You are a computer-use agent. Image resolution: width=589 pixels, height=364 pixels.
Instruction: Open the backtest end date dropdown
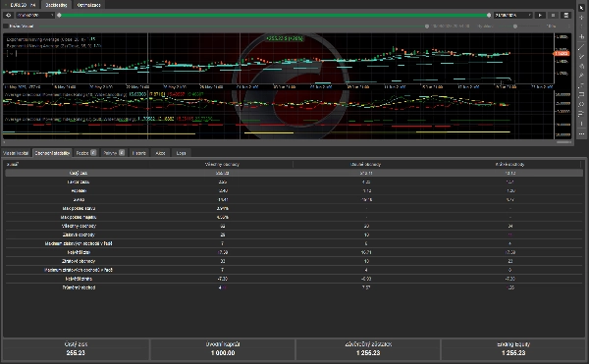tap(513, 15)
